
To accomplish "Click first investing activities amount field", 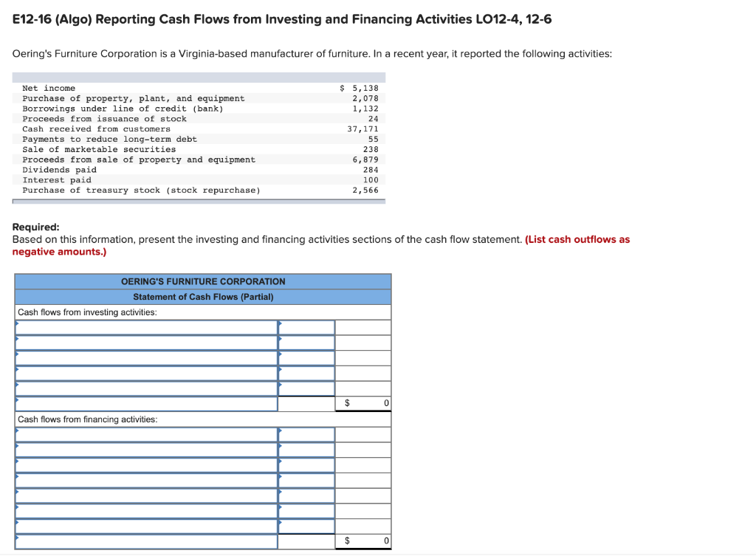I will [x=306, y=327].
